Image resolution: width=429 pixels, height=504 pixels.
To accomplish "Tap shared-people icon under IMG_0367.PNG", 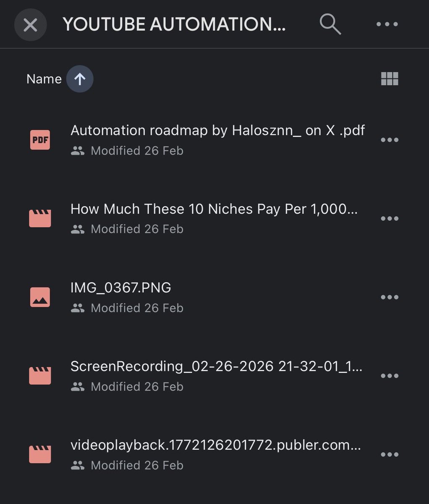I will [x=78, y=308].
